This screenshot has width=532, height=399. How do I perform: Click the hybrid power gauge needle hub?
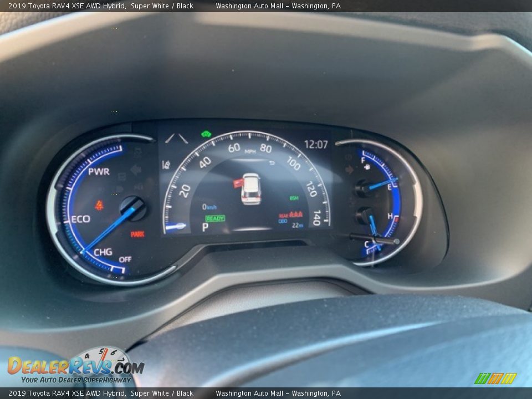pos(133,208)
